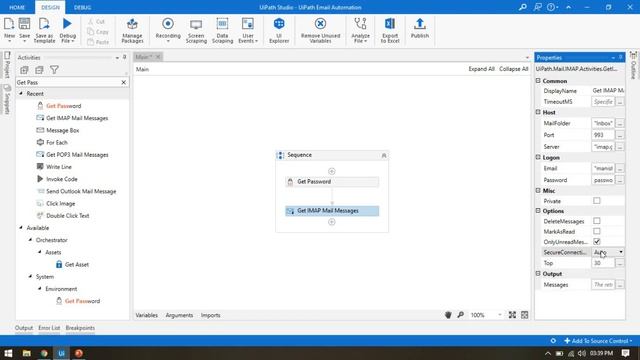This screenshot has width=640, height=360.
Task: Open File Explorer from taskbar
Action: tap(27, 353)
